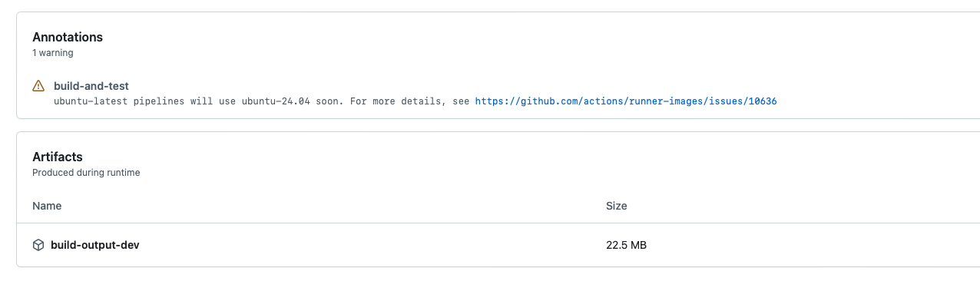
Task: Click the Name column header
Action: 47,206
